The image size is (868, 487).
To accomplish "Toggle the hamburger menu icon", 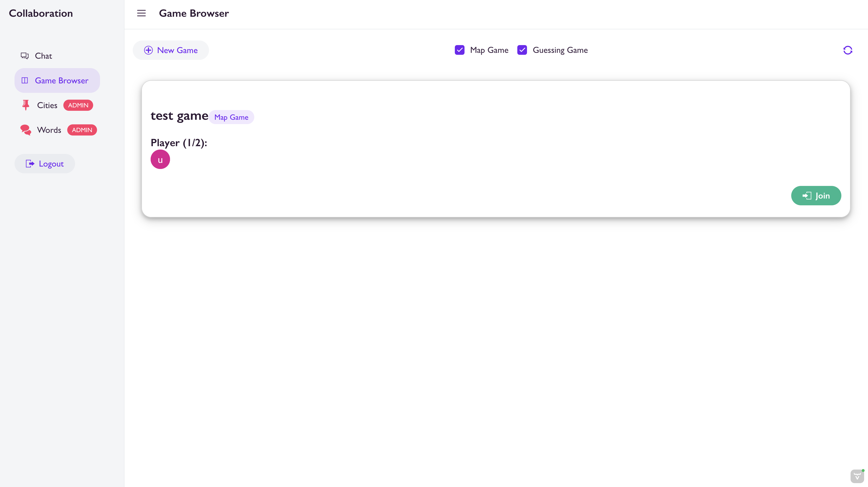I will [x=141, y=13].
